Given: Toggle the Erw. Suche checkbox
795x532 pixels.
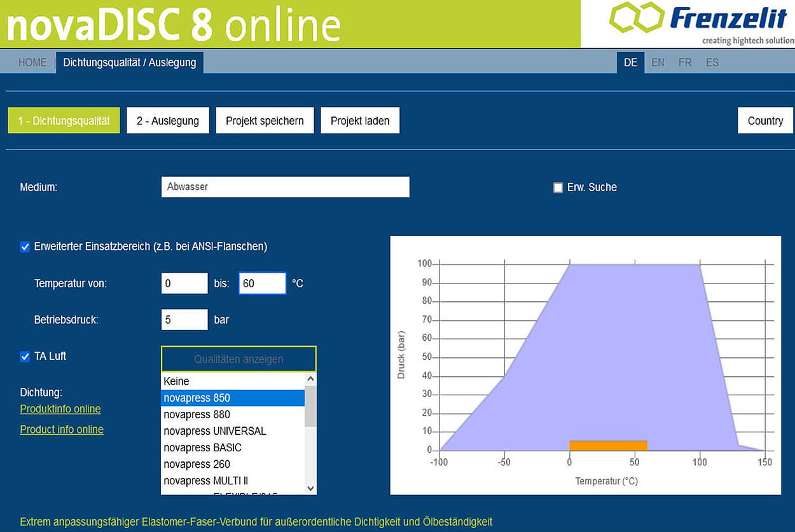Looking at the screenshot, I should [558, 188].
